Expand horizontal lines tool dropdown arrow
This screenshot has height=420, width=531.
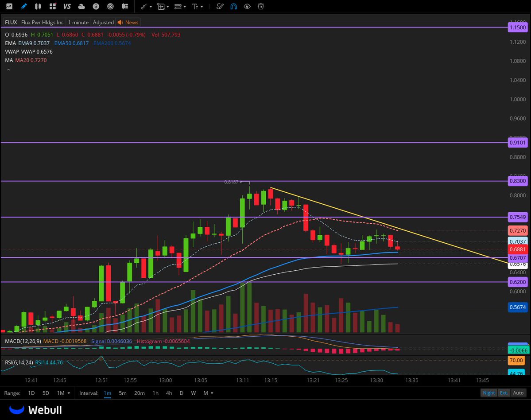coord(185,7)
